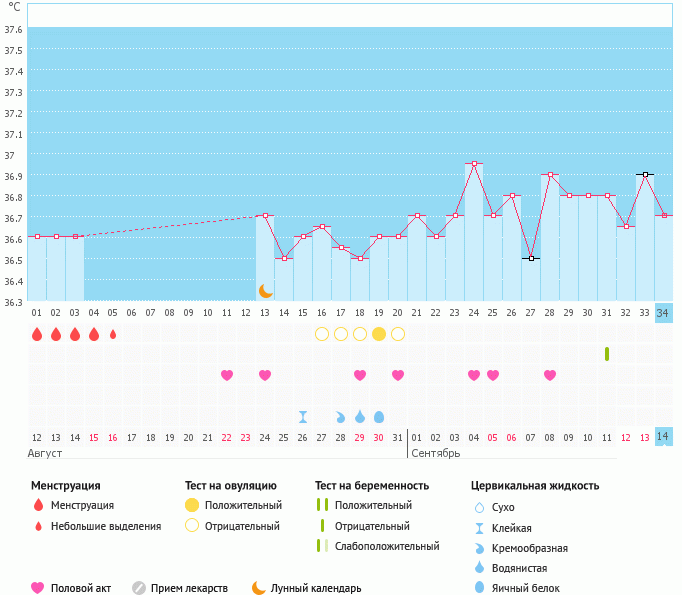Viewport: 682px width, 595px height.
Task: Click the grey medication icon in legend
Action: [x=139, y=588]
